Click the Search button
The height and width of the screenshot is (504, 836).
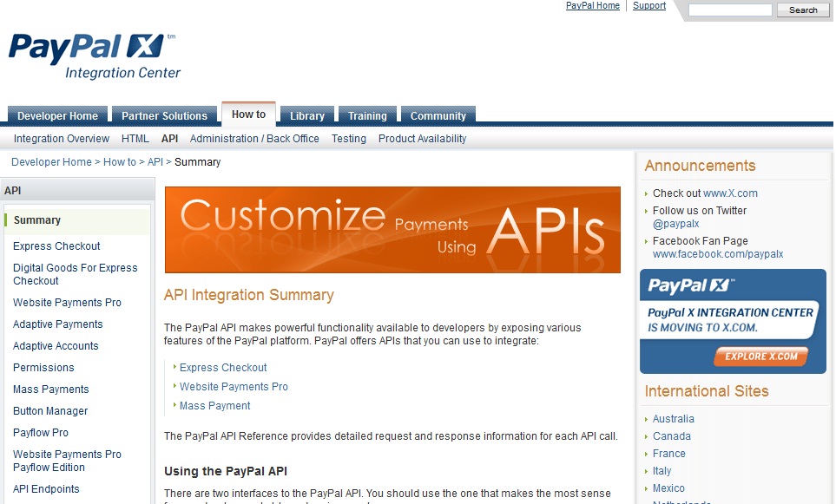point(803,10)
